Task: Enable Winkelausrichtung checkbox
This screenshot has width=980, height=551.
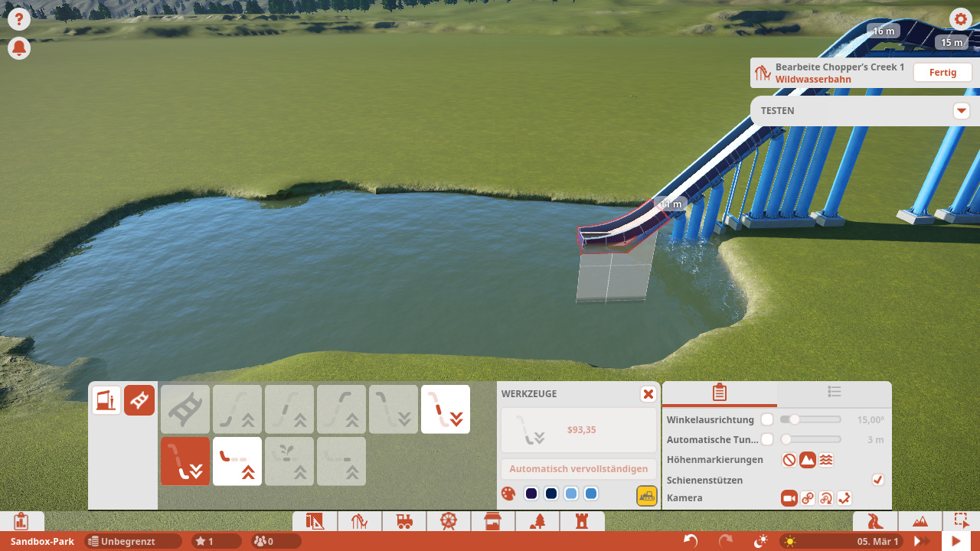Action: click(767, 419)
